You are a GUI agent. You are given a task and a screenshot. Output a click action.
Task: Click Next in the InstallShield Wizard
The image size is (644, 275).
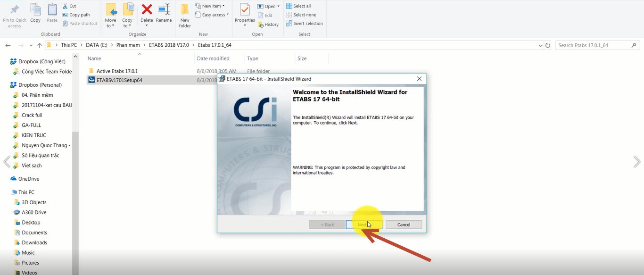click(x=364, y=225)
